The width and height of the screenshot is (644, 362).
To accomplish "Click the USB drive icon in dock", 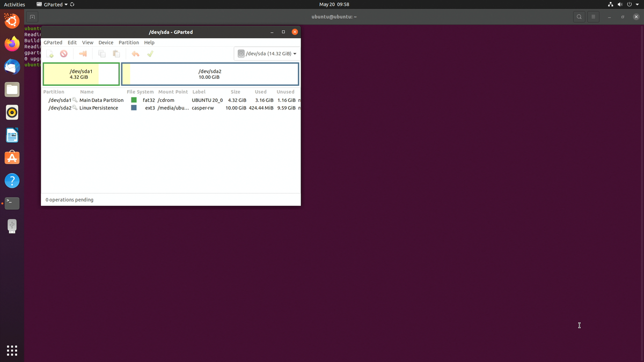I will (x=12, y=226).
